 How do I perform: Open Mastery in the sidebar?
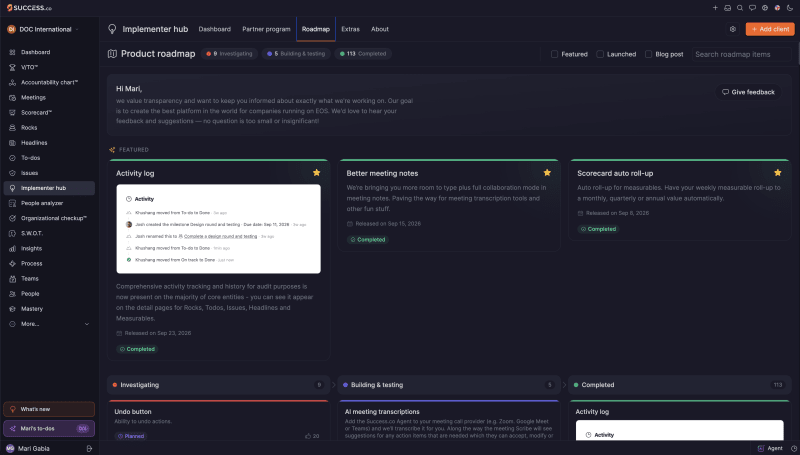[49, 309]
